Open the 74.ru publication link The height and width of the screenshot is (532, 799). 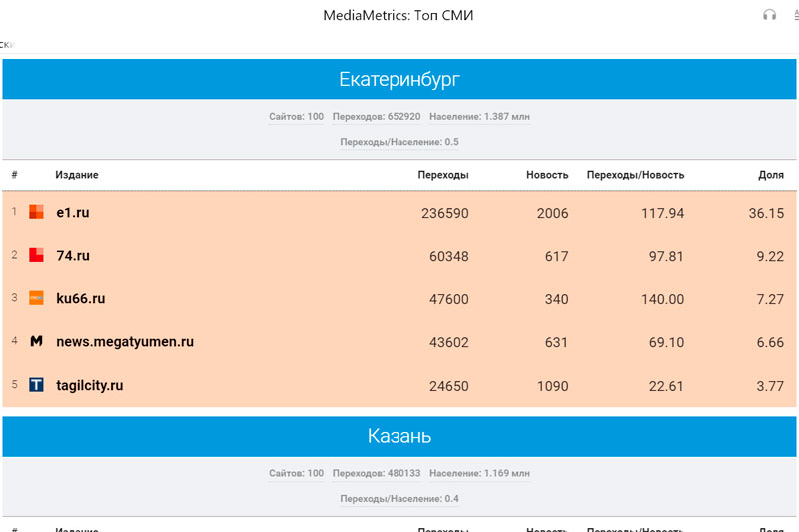tap(73, 256)
